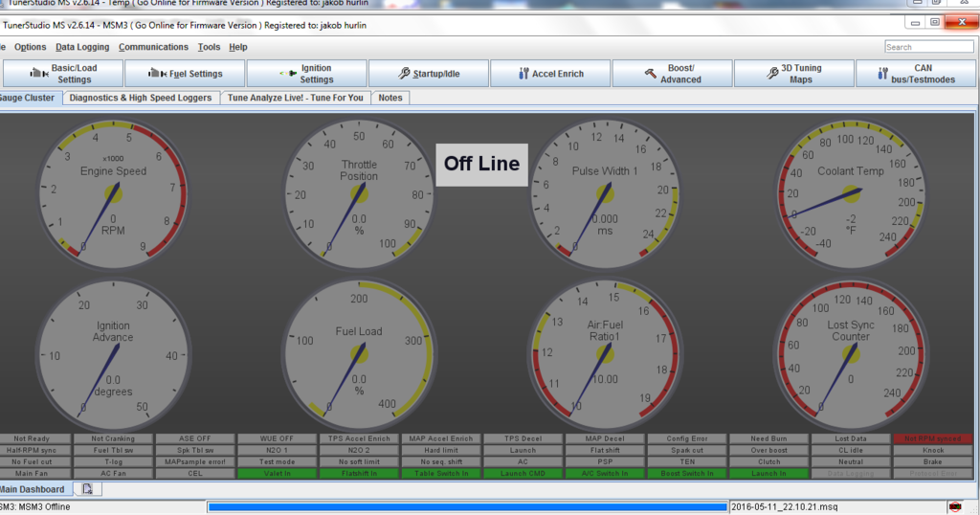Click the green Table Switch In indicator

pyautogui.click(x=441, y=474)
